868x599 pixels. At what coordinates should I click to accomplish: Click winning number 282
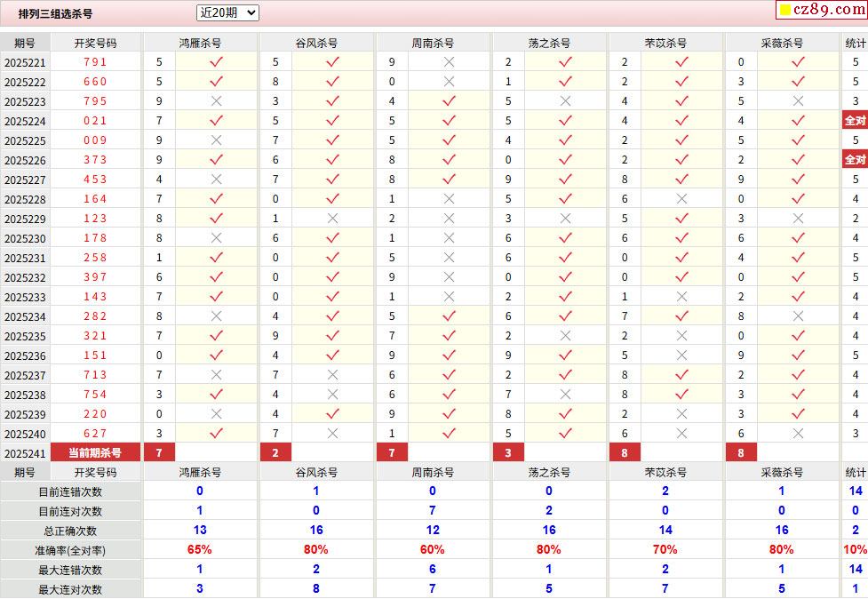pyautogui.click(x=95, y=316)
